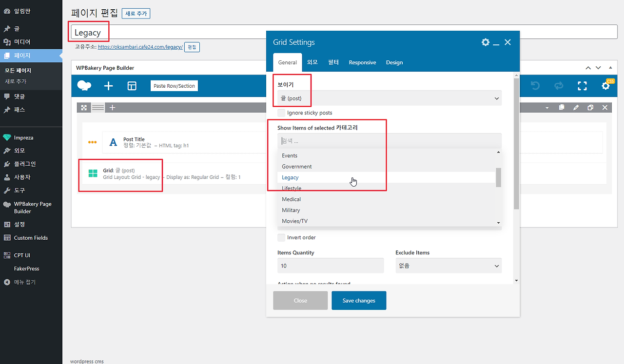This screenshot has height=364, width=624.
Task: Click the category list scrollbar thumb
Action: pos(498,177)
